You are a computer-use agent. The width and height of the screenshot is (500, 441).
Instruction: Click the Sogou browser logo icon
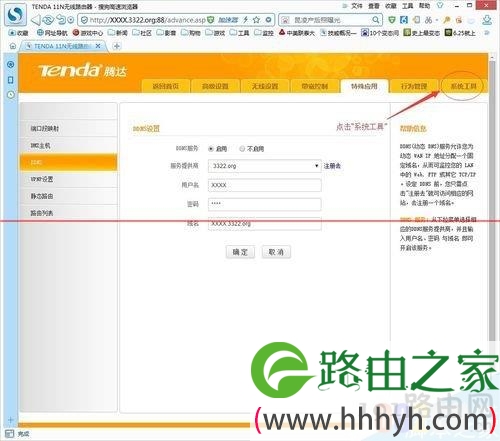pyautogui.click(x=15, y=15)
